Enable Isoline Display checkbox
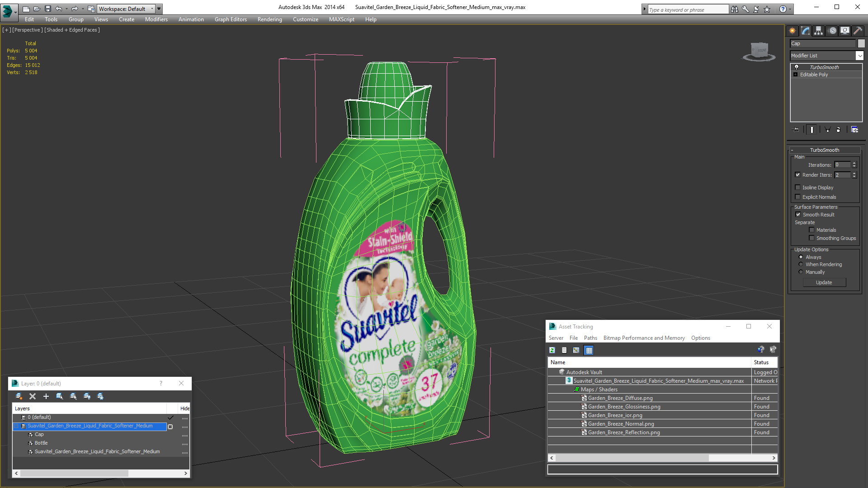868x488 pixels. tap(797, 188)
